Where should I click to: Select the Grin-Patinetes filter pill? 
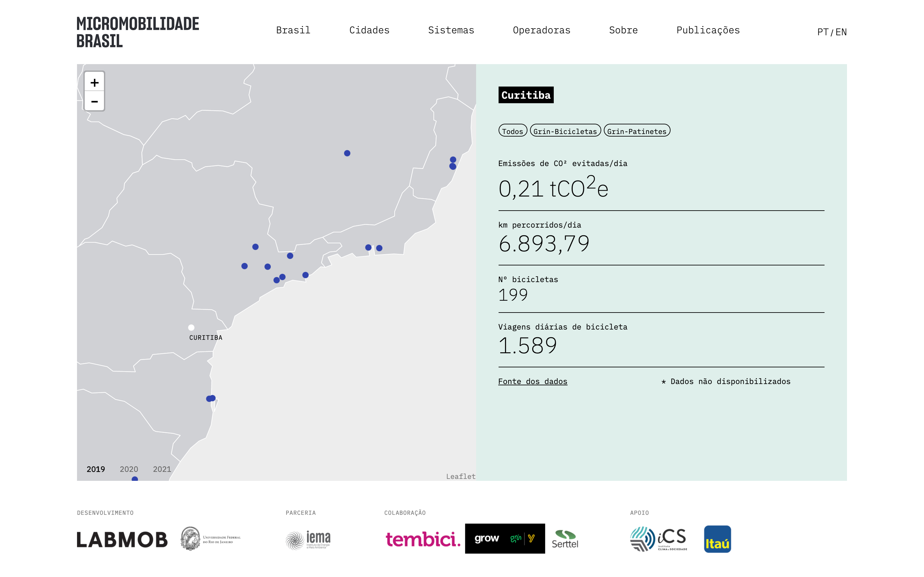click(637, 131)
